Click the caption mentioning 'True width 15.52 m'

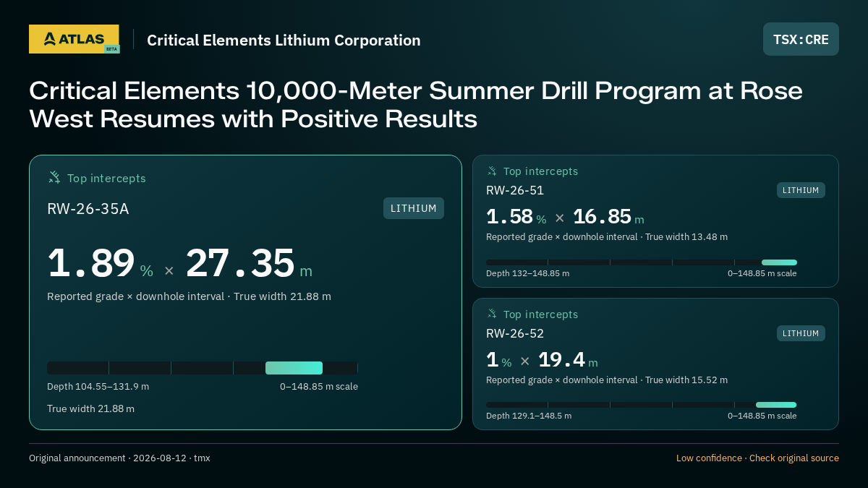click(x=607, y=380)
